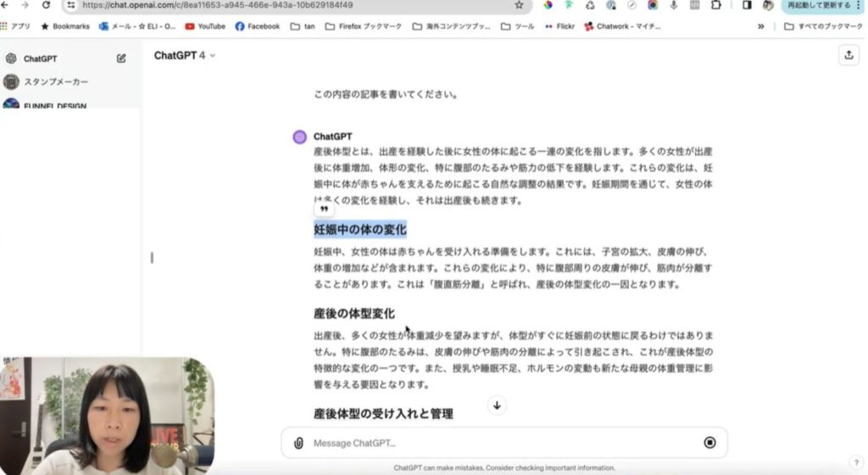Click the green figure extension icon

[569, 5]
